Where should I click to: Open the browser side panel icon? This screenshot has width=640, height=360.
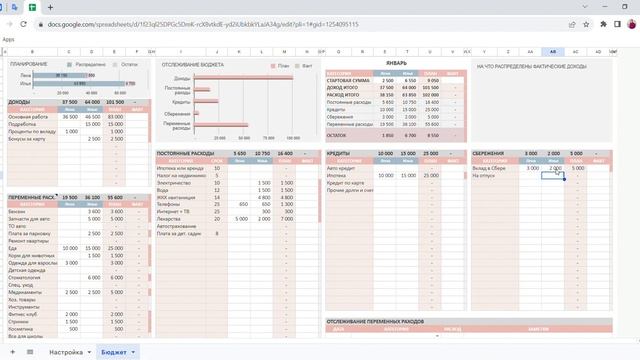coord(617,24)
